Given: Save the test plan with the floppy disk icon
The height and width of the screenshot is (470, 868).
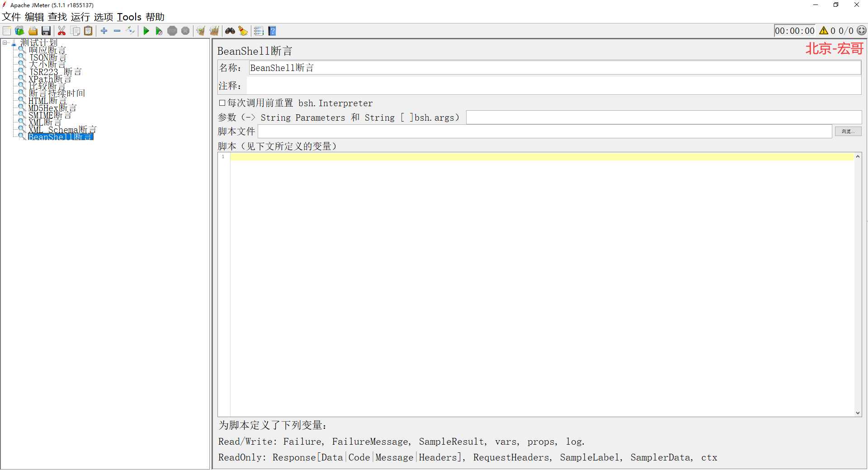Looking at the screenshot, I should click(x=46, y=31).
